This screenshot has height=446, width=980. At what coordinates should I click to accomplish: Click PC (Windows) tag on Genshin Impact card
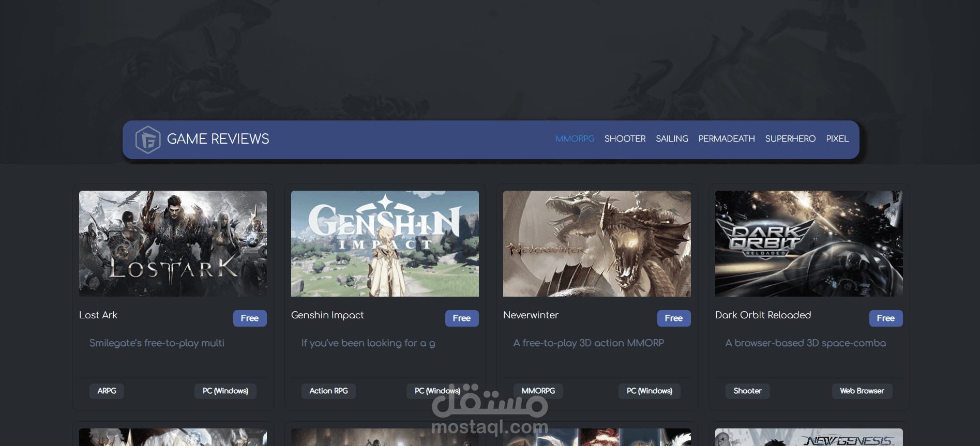438,391
